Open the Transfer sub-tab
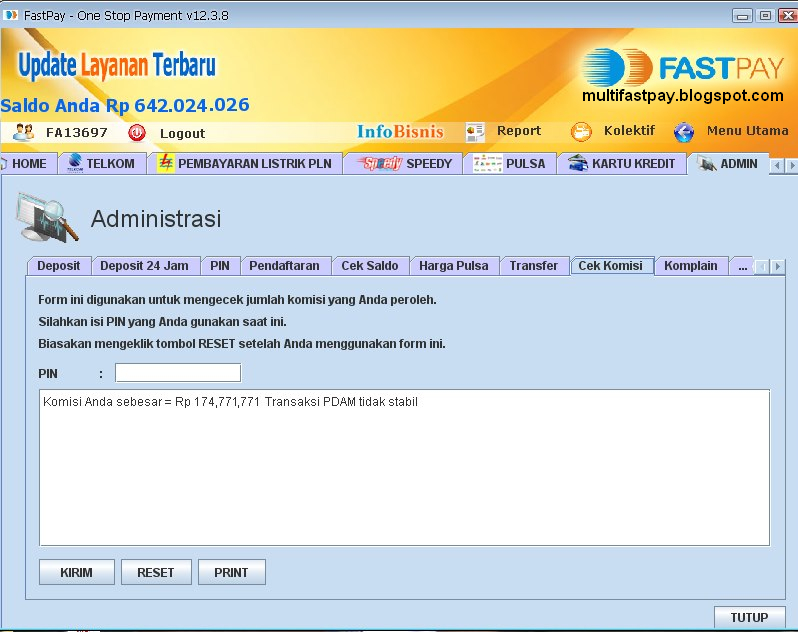The width and height of the screenshot is (798, 632). coord(534,266)
